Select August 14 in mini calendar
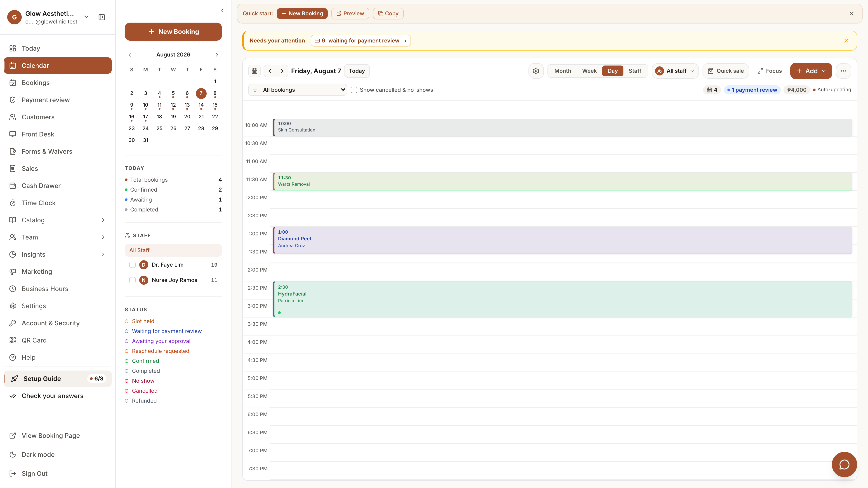 coord(201,105)
